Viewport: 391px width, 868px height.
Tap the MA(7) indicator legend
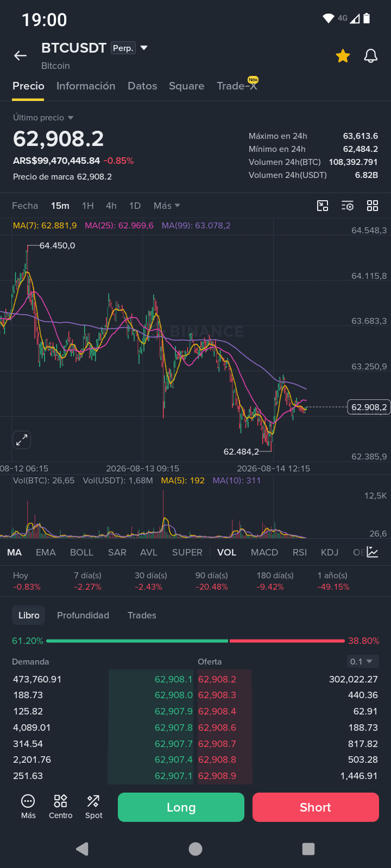click(x=45, y=225)
